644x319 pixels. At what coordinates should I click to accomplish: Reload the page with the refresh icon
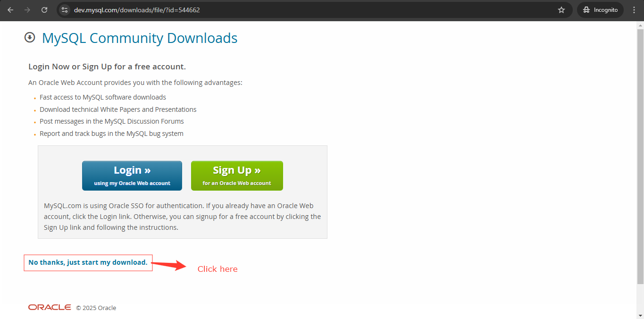44,10
